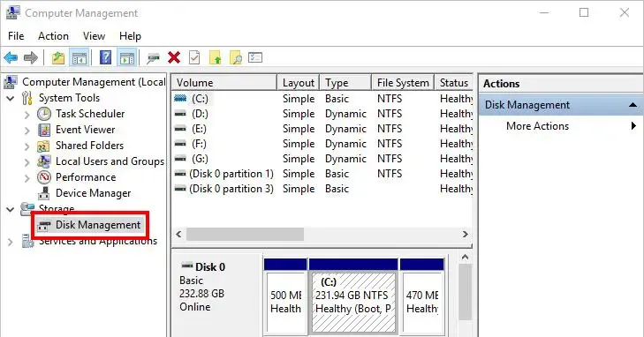644x337 pixels.
Task: Expand the Performance node
Action: point(27,178)
